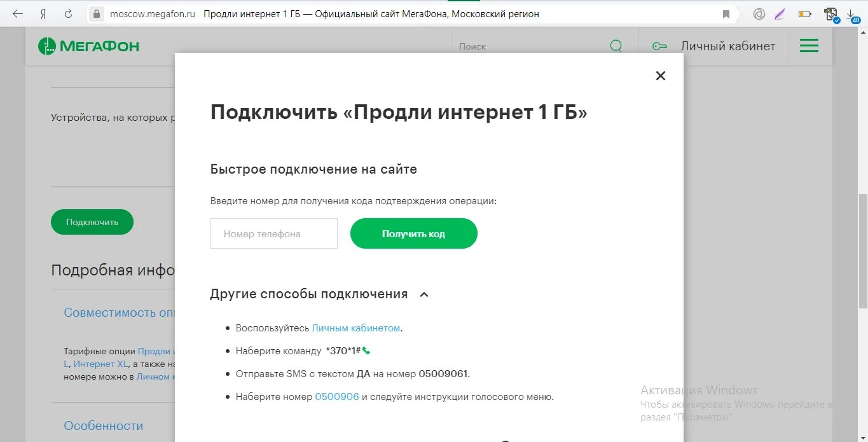Screen dimensions: 868x442
Task: Click the MegaFon logo
Action: click(x=88, y=46)
